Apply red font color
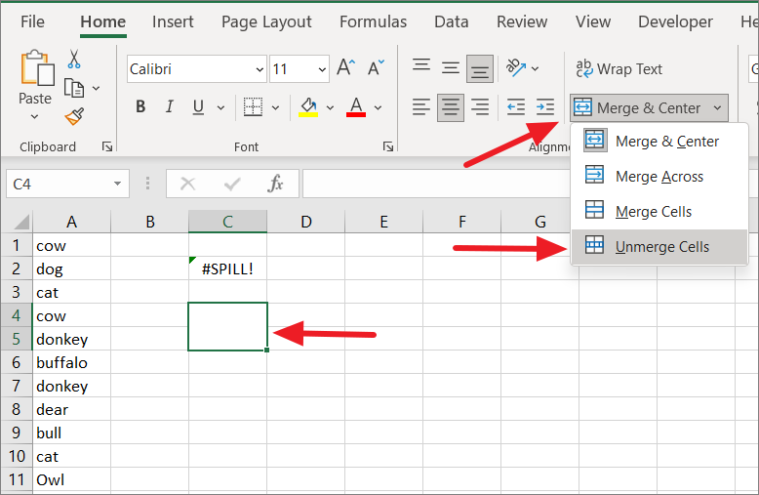759x495 pixels. tap(356, 107)
